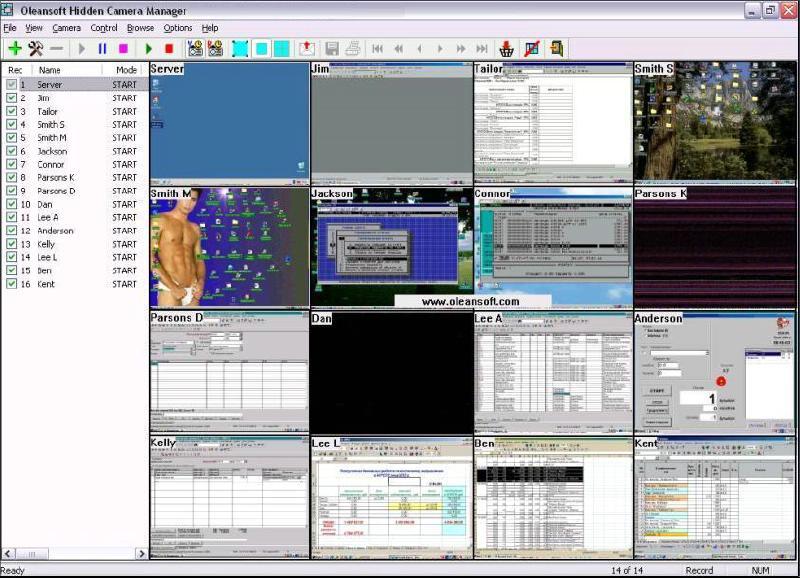Uncheck the Rec checkbox for Jim

pyautogui.click(x=11, y=98)
